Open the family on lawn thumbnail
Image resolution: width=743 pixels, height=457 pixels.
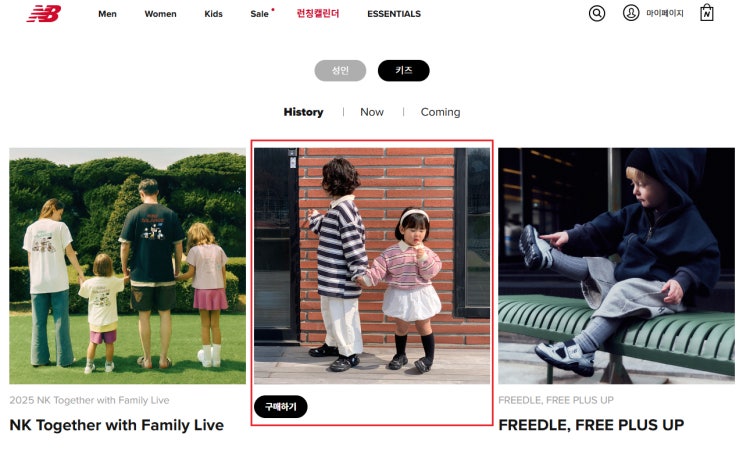[127, 266]
